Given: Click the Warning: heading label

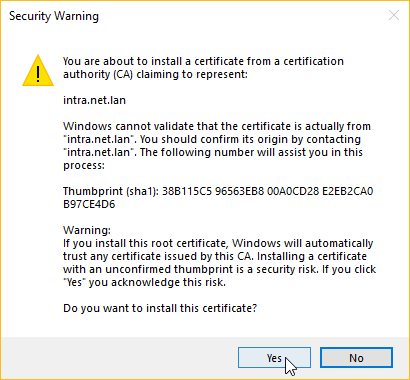Looking at the screenshot, I should point(87,230).
